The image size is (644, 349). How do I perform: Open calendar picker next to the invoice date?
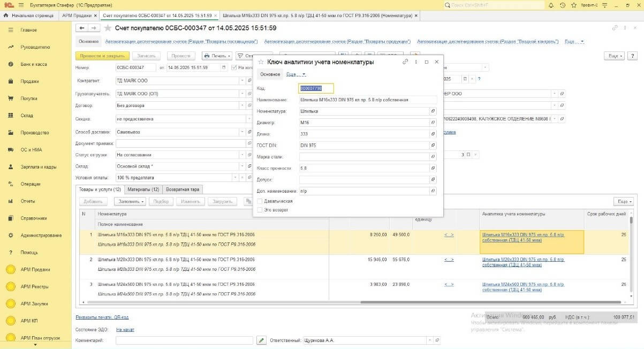click(x=224, y=68)
